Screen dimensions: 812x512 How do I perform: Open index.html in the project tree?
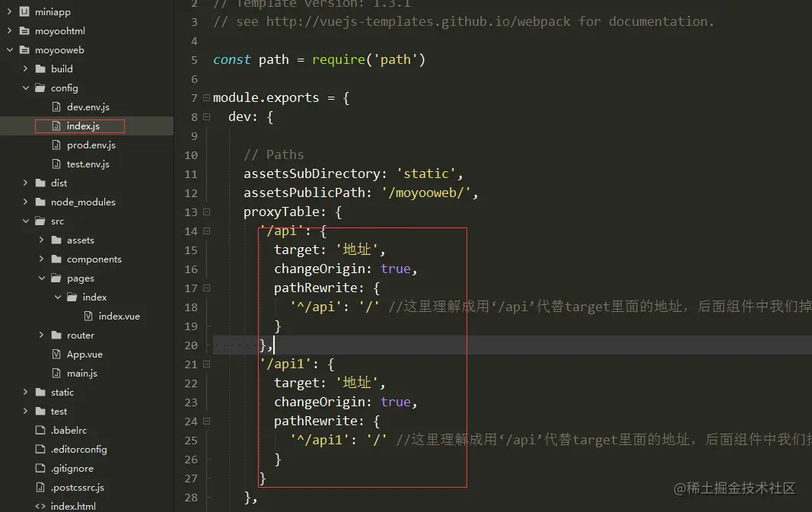pyautogui.click(x=73, y=507)
